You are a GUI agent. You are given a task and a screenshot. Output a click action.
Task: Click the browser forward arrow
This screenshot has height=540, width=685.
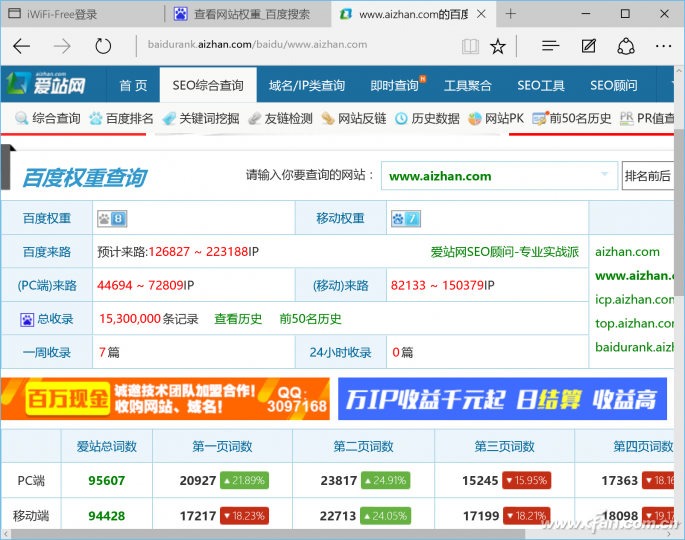(x=62, y=46)
